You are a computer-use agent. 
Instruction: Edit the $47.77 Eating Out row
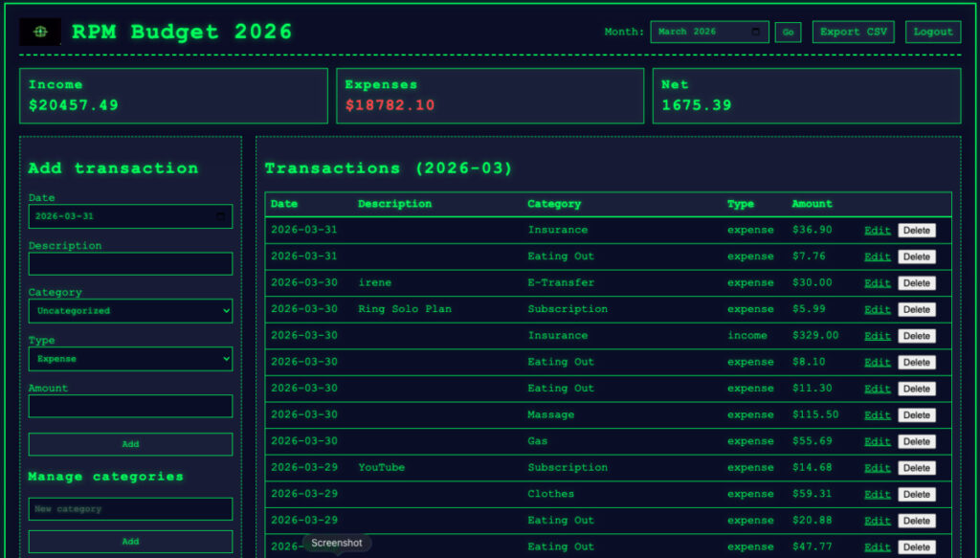(x=878, y=547)
